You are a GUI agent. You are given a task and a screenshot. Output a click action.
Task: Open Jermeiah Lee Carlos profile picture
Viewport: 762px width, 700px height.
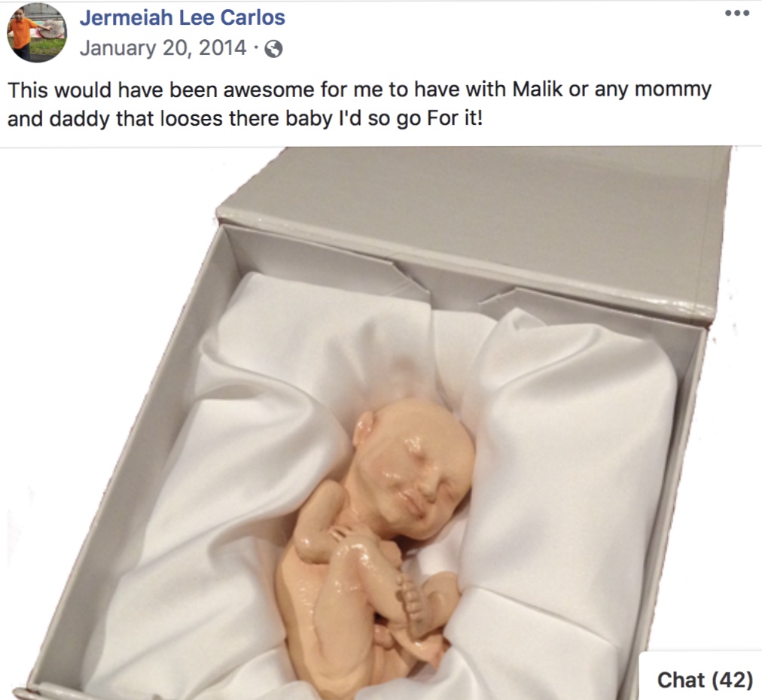[37, 32]
